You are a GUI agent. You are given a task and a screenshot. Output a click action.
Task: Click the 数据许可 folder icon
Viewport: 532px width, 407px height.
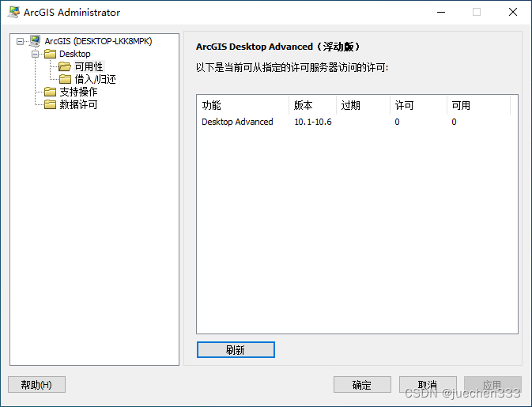(x=51, y=104)
